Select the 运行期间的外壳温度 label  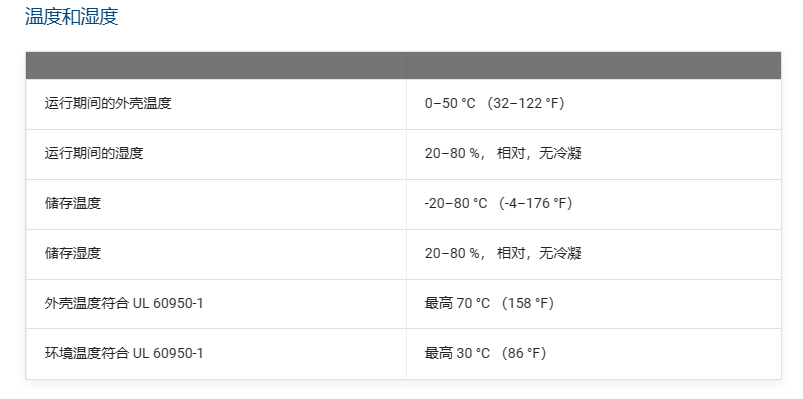coord(108,103)
